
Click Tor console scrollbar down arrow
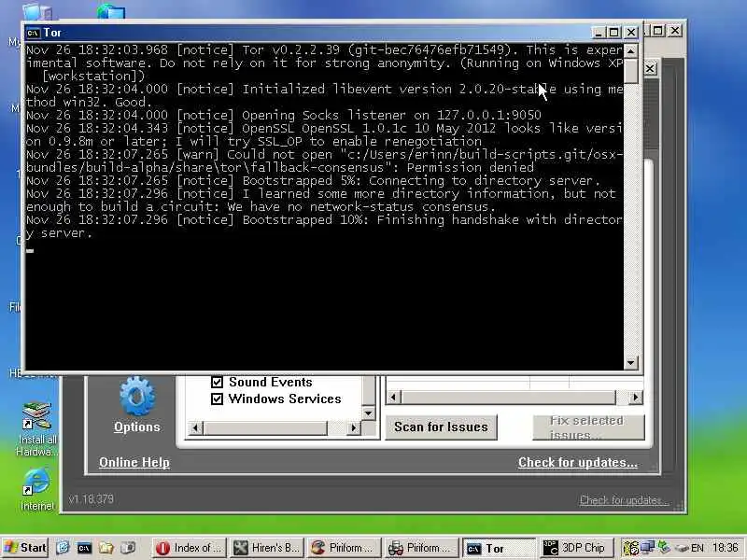[631, 363]
